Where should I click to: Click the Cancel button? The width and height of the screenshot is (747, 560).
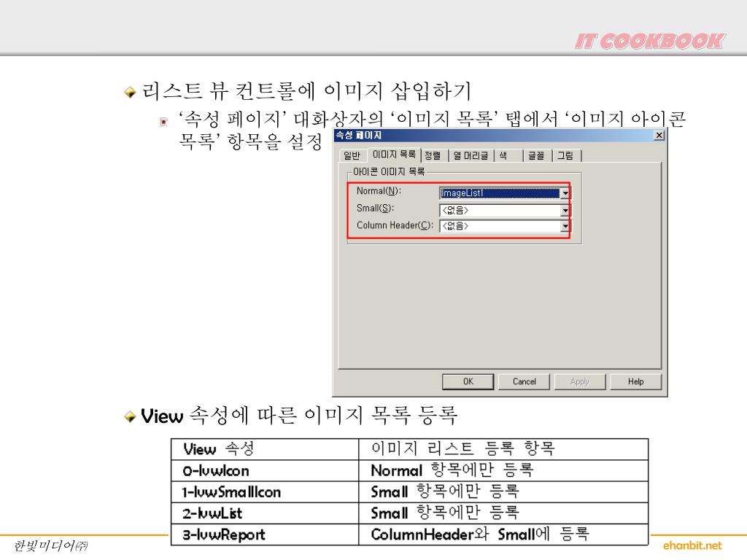click(x=524, y=381)
